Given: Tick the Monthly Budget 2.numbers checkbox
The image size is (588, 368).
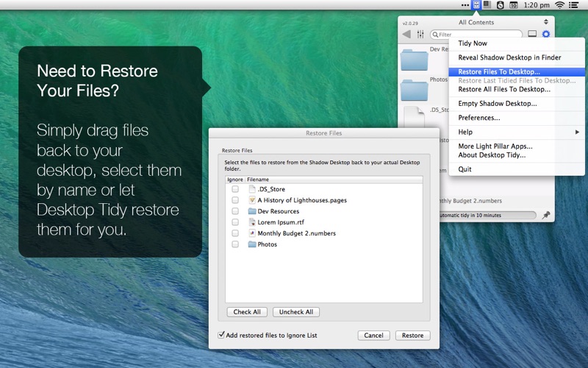Looking at the screenshot, I should click(235, 233).
